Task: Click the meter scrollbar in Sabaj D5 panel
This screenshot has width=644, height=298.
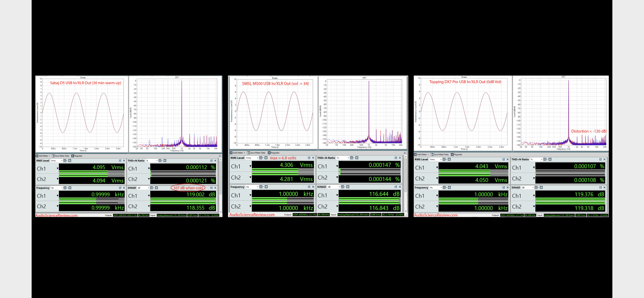Action: pyautogui.click(x=220, y=185)
